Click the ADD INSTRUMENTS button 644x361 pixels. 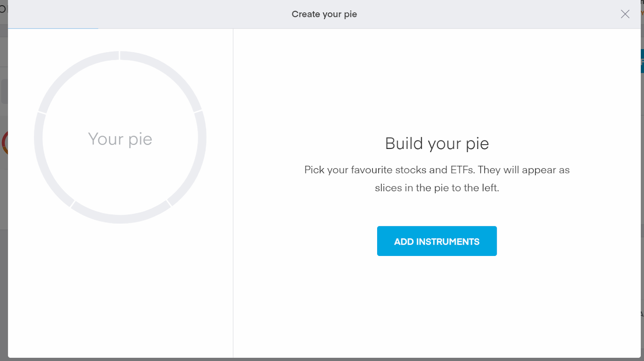coord(437,241)
